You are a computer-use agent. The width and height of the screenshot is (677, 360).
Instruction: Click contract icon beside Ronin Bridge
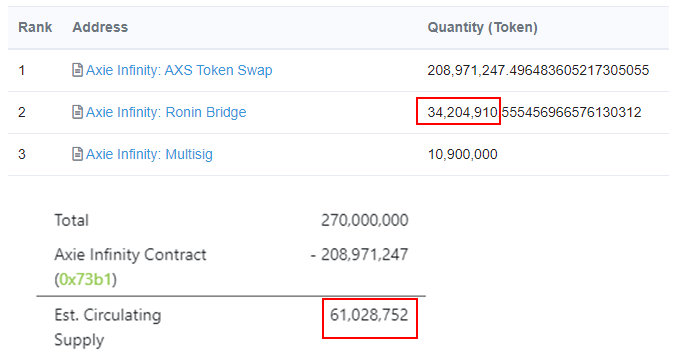[x=77, y=112]
